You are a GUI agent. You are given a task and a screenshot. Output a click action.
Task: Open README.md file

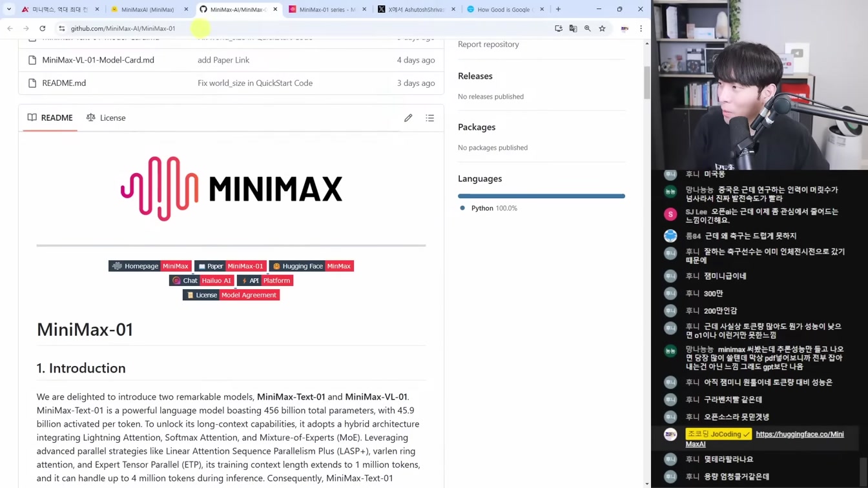tap(64, 83)
